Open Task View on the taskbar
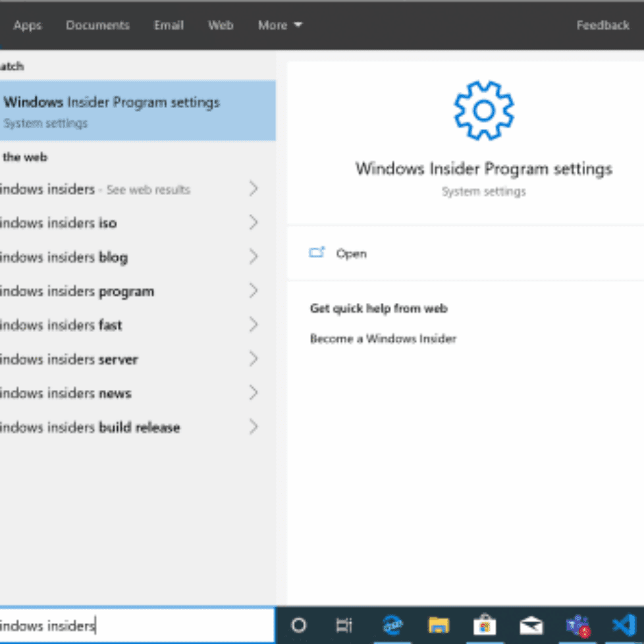 (x=344, y=625)
